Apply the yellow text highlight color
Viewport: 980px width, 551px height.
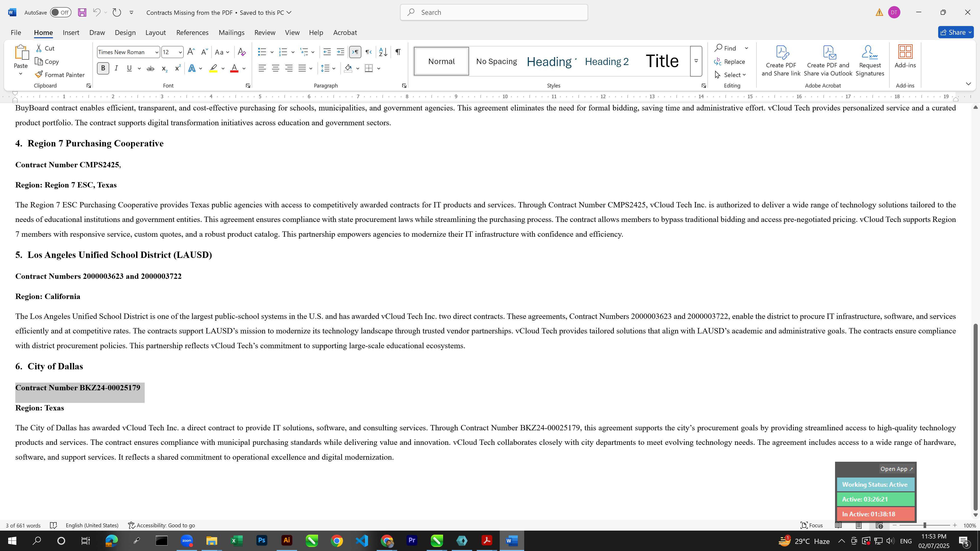coord(213,68)
